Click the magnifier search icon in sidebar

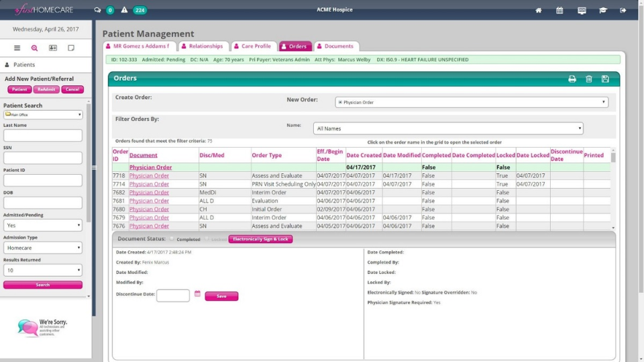tap(35, 48)
